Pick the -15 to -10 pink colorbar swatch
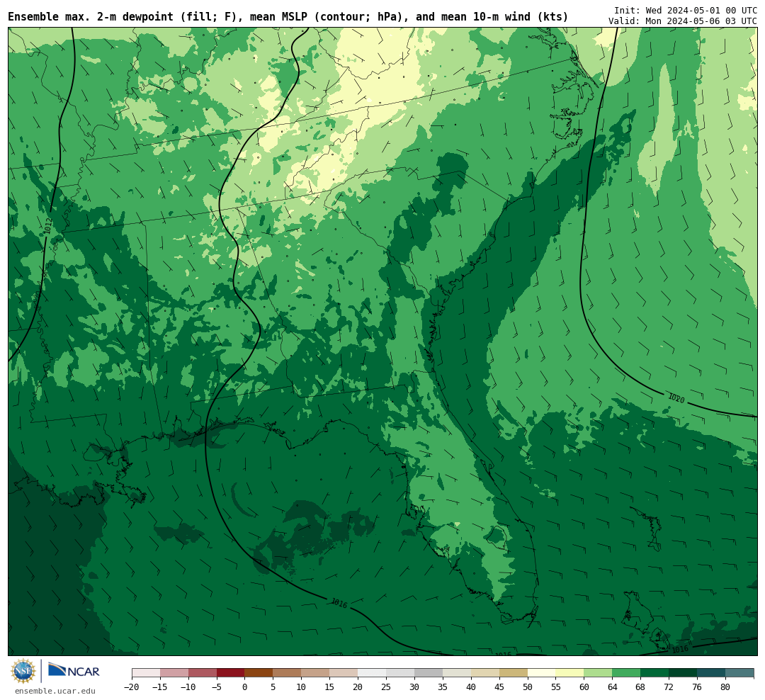The image size is (765, 700). click(x=174, y=673)
